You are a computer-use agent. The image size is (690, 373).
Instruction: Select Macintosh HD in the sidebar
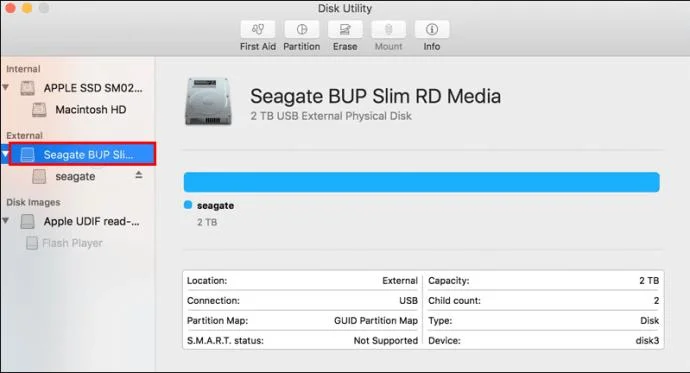[x=91, y=110]
